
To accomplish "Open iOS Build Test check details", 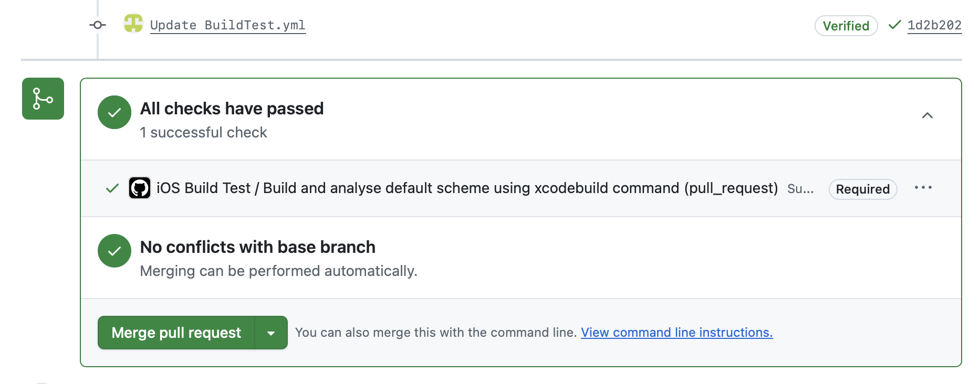I will 467,188.
